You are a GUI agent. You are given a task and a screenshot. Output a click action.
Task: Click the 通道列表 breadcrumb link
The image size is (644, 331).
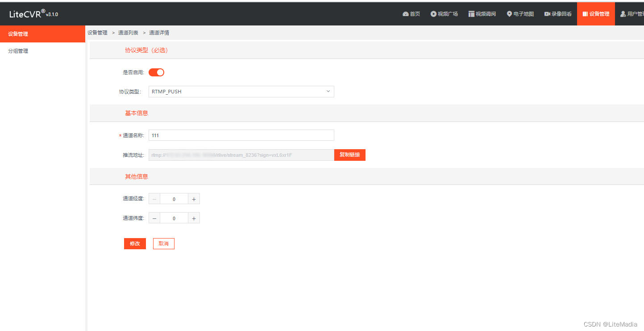coord(128,33)
